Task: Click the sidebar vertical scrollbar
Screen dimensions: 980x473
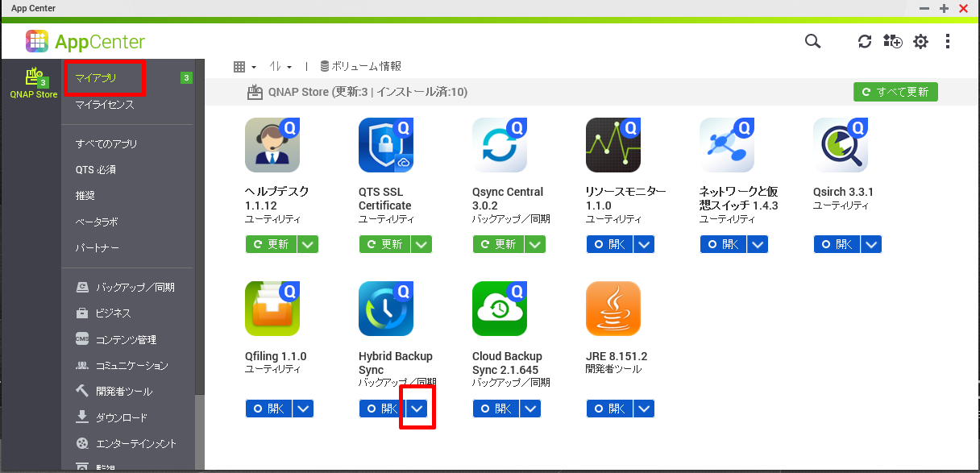Action: pos(200,431)
